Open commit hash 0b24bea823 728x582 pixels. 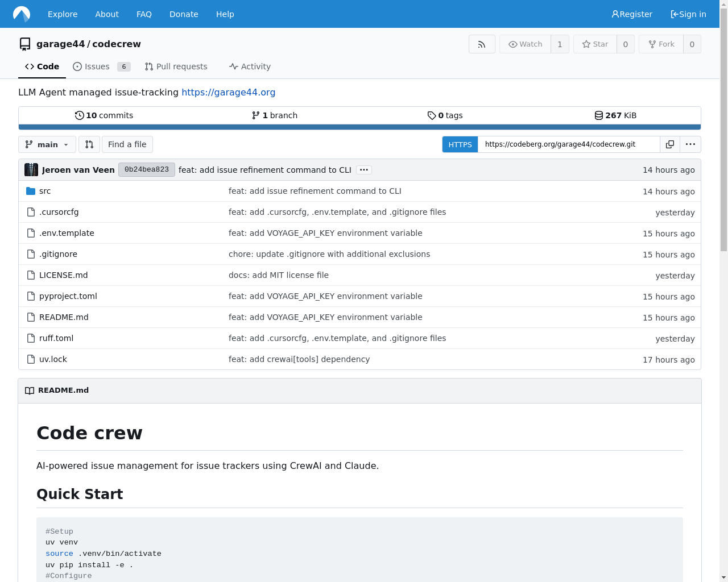click(x=147, y=169)
